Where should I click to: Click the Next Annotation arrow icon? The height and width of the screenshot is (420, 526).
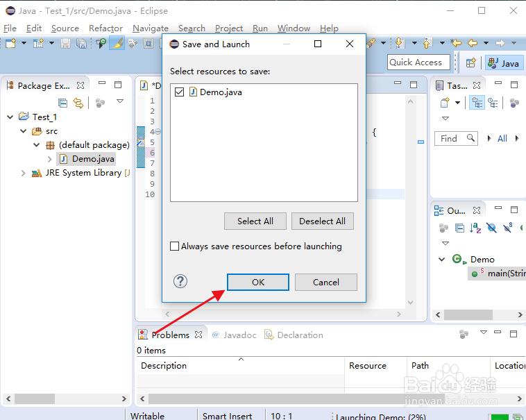(400, 43)
